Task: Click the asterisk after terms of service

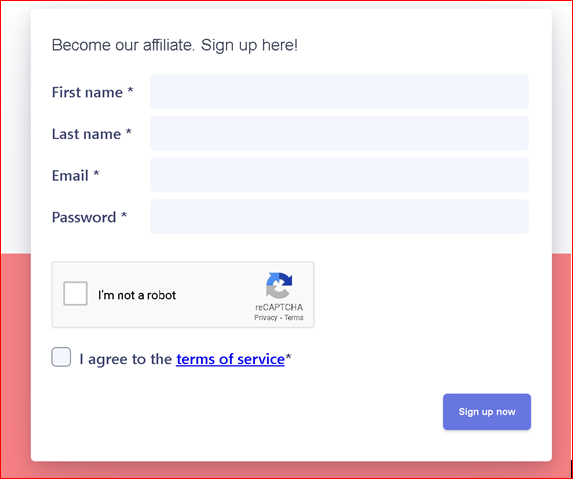Action: (x=288, y=357)
